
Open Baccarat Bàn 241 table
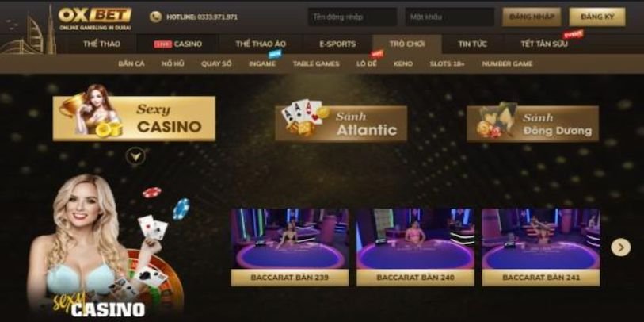click(x=541, y=247)
